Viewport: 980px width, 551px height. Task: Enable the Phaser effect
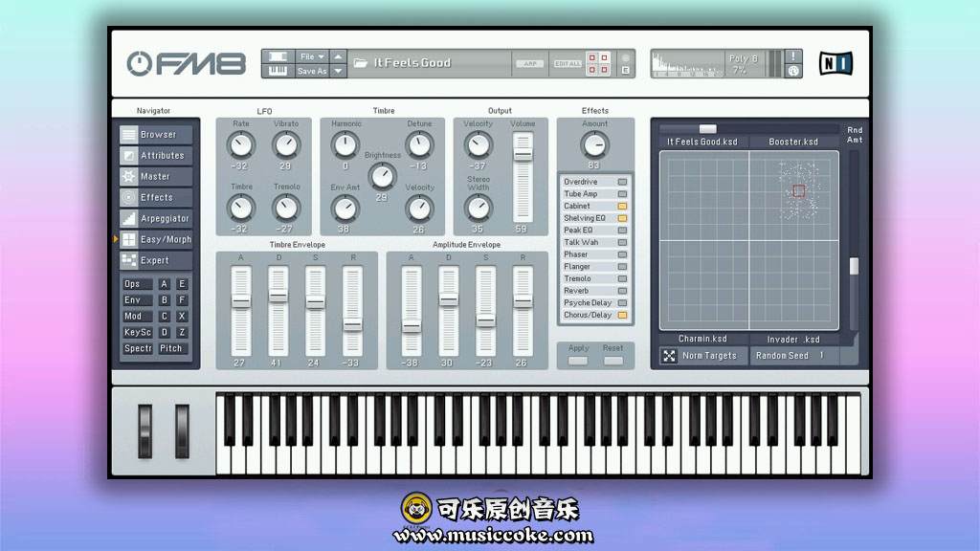[x=622, y=254]
